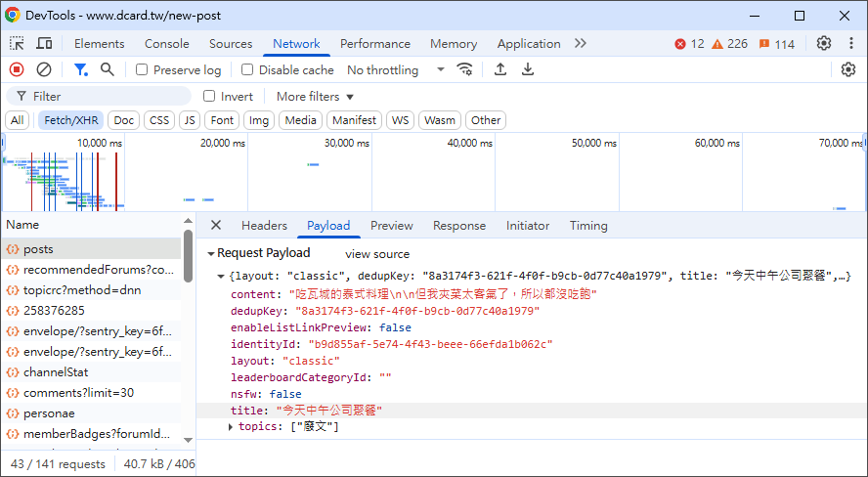Switch to the Console tab
Image resolution: width=868 pixels, height=477 pixels.
[166, 44]
